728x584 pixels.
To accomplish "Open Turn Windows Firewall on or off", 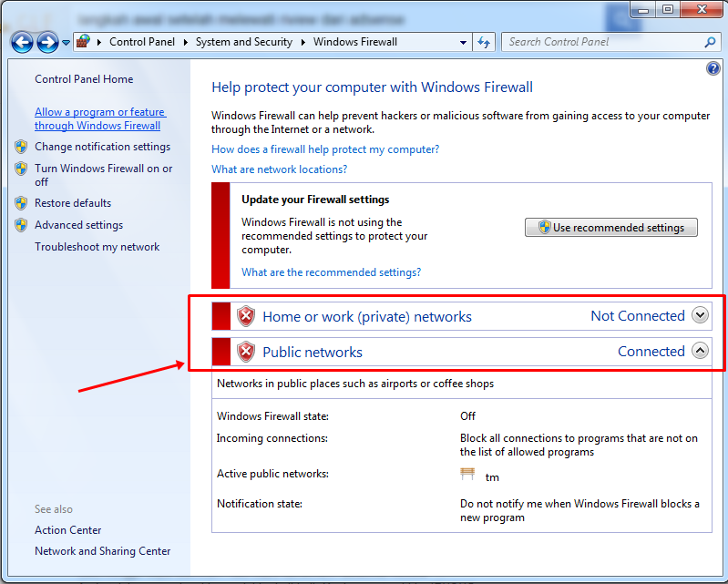I will 104,175.
